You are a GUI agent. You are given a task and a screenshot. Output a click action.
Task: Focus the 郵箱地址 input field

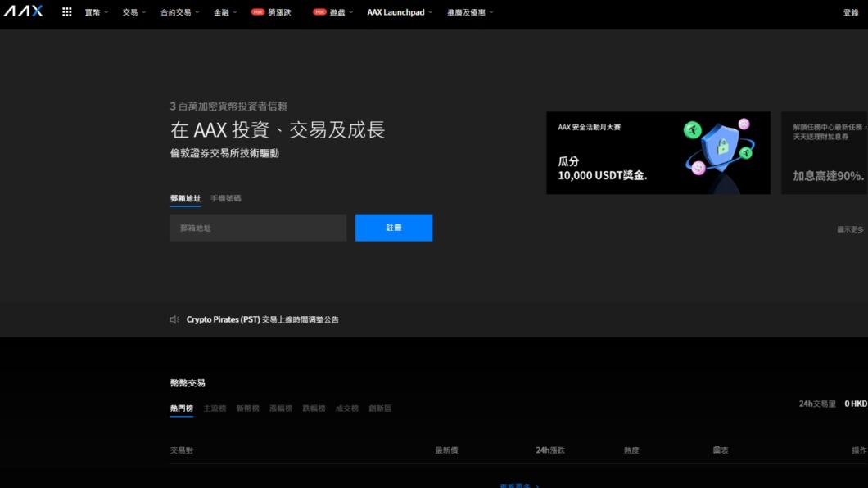(x=258, y=228)
